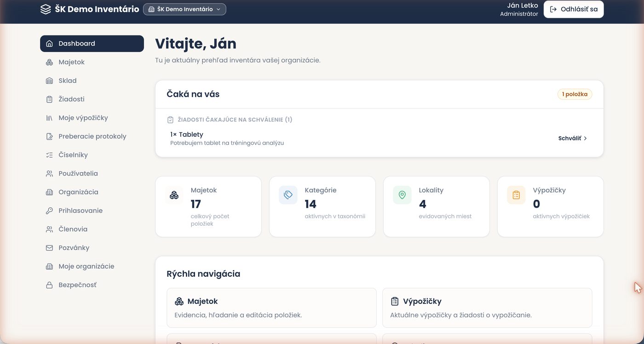
Task: Open the Sklad section
Action: [92, 81]
